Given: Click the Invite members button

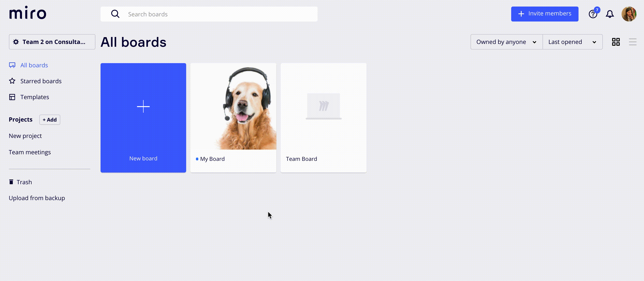Looking at the screenshot, I should [x=544, y=14].
